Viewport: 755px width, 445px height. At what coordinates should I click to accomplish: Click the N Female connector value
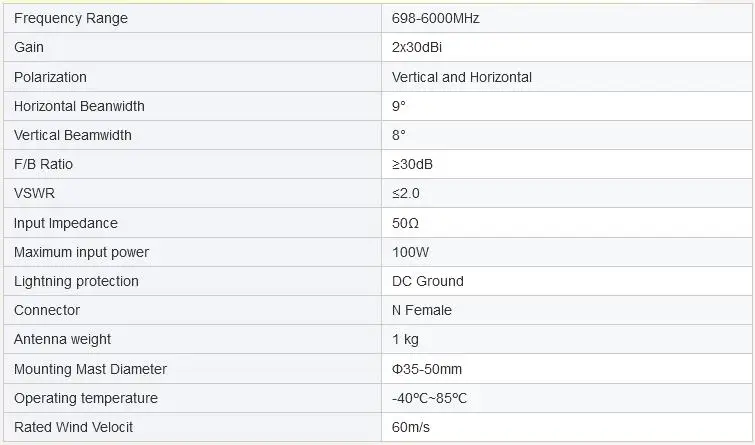click(x=421, y=310)
